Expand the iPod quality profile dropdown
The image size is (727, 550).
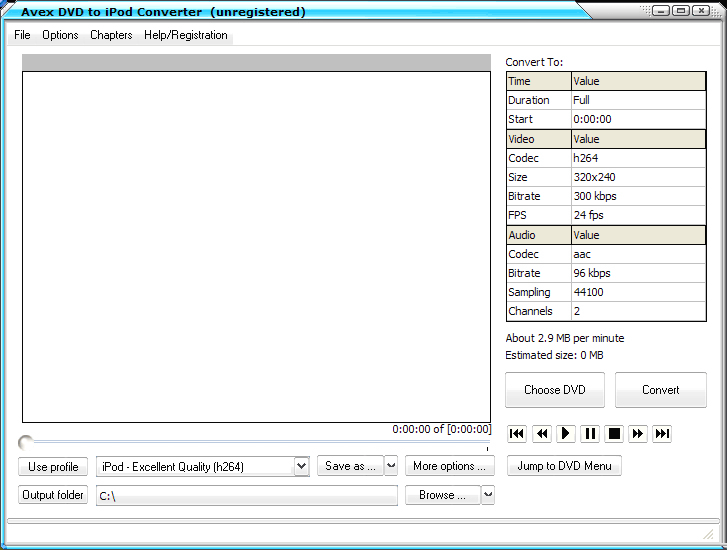[301, 466]
